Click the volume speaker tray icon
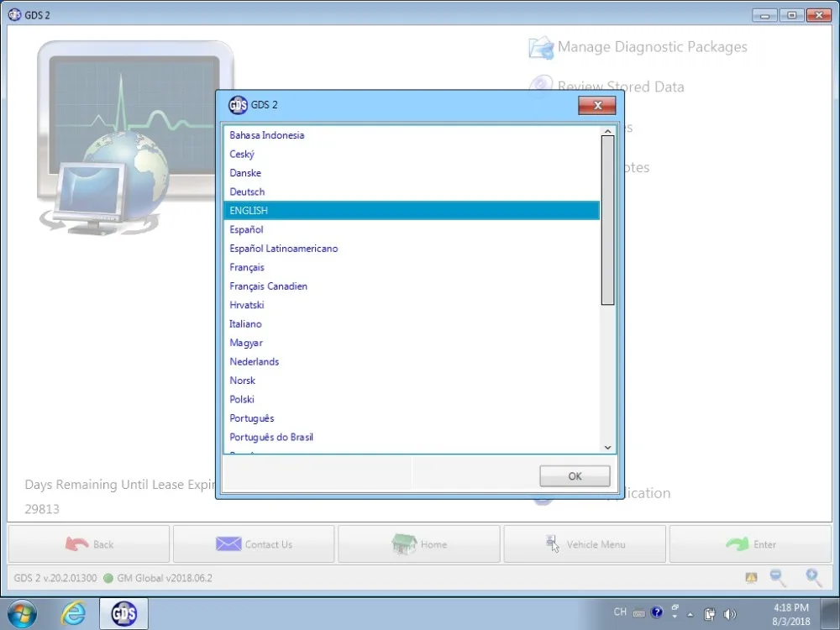The width and height of the screenshot is (840, 630). (x=729, y=614)
